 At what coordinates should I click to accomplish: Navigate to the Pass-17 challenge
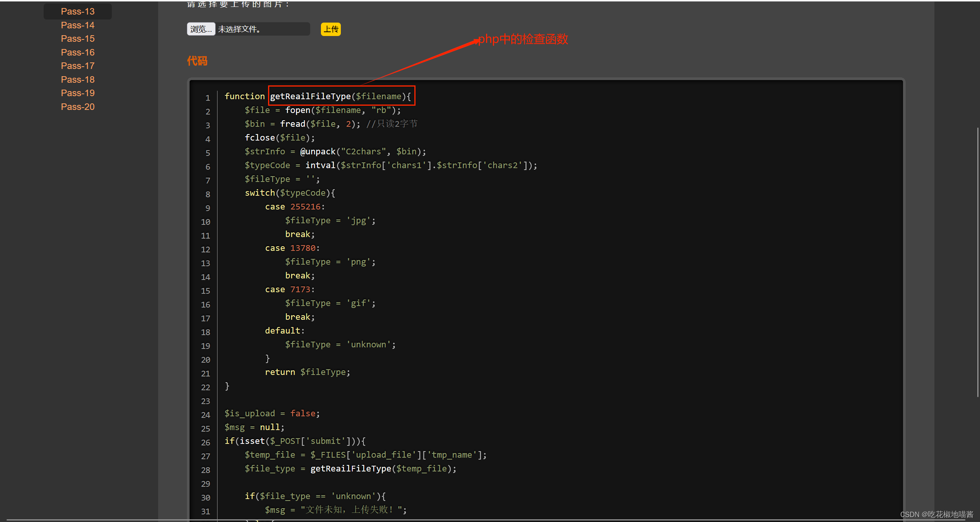[78, 66]
